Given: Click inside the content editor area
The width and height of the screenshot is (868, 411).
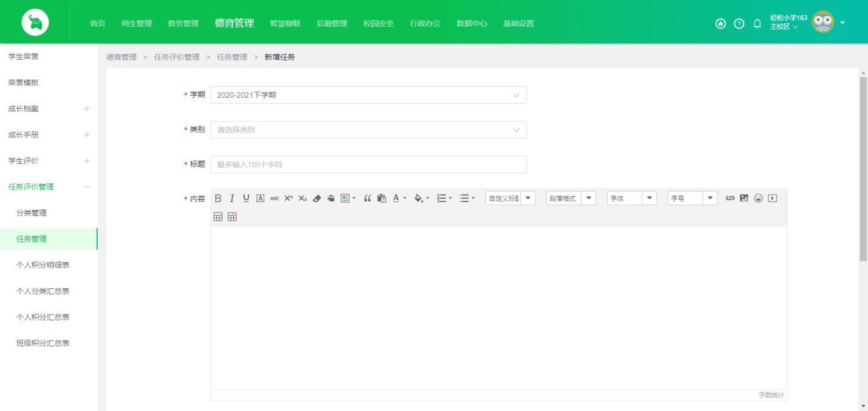Looking at the screenshot, I should (499, 308).
